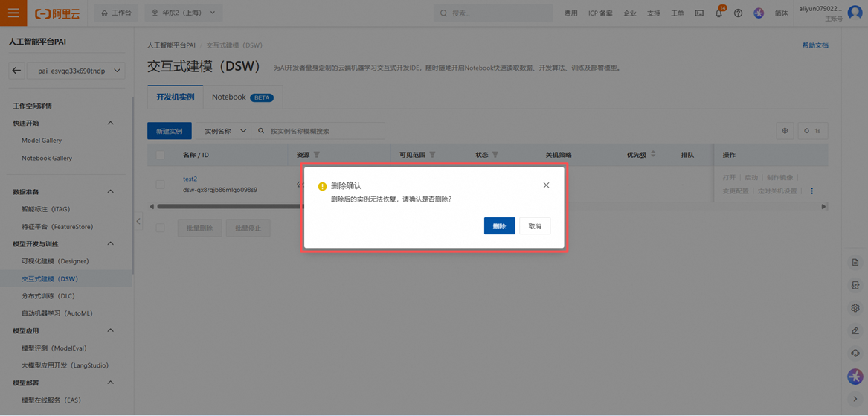
Task: Open the user avatar menu
Action: 855,13
